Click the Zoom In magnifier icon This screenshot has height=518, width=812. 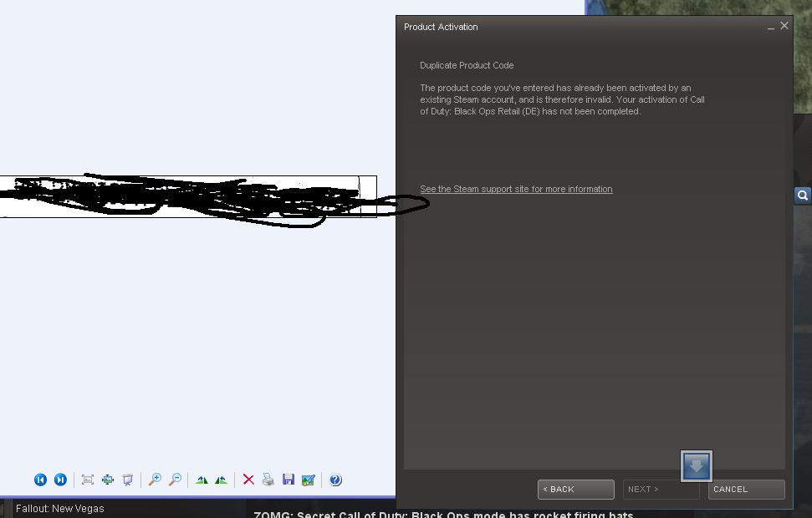155,480
